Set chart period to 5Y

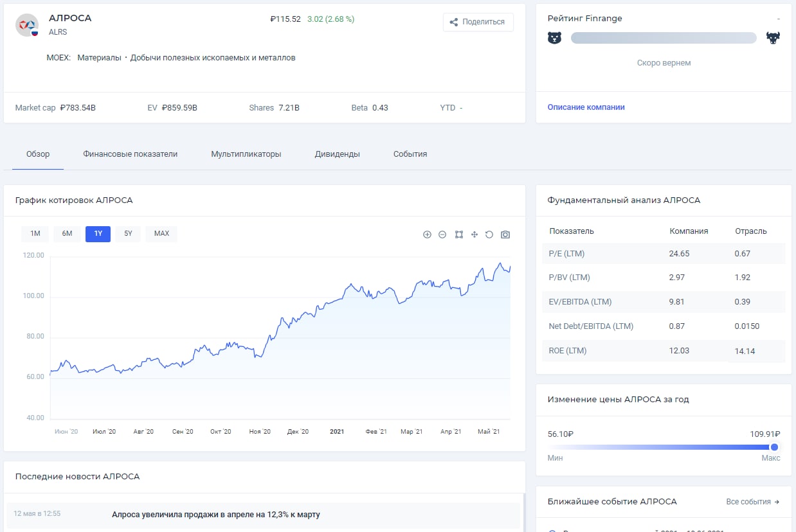128,234
